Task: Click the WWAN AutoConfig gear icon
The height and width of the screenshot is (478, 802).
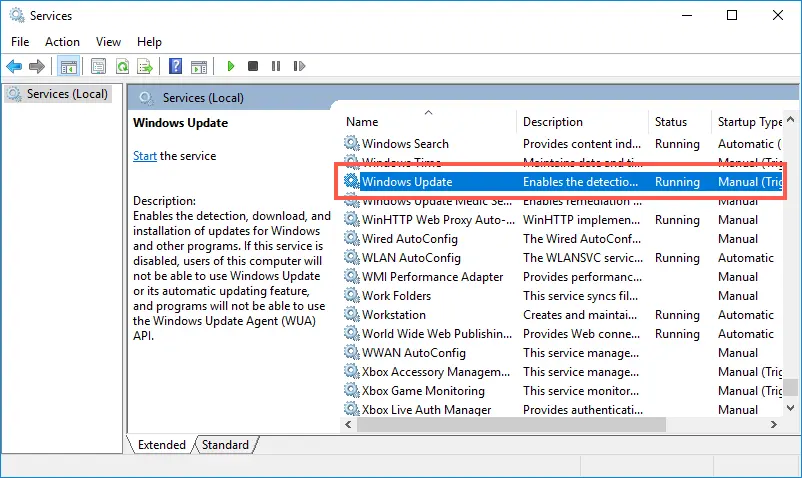Action: point(351,352)
